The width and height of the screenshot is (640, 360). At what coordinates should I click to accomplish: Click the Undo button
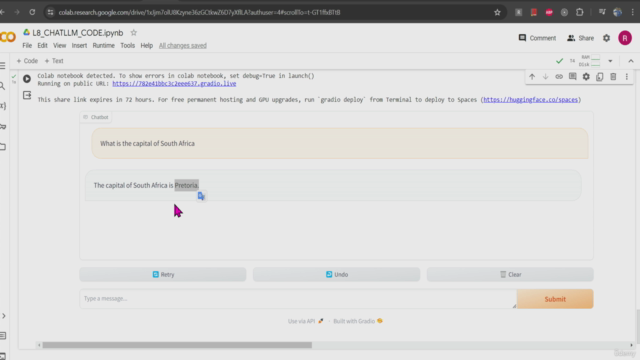(336, 274)
